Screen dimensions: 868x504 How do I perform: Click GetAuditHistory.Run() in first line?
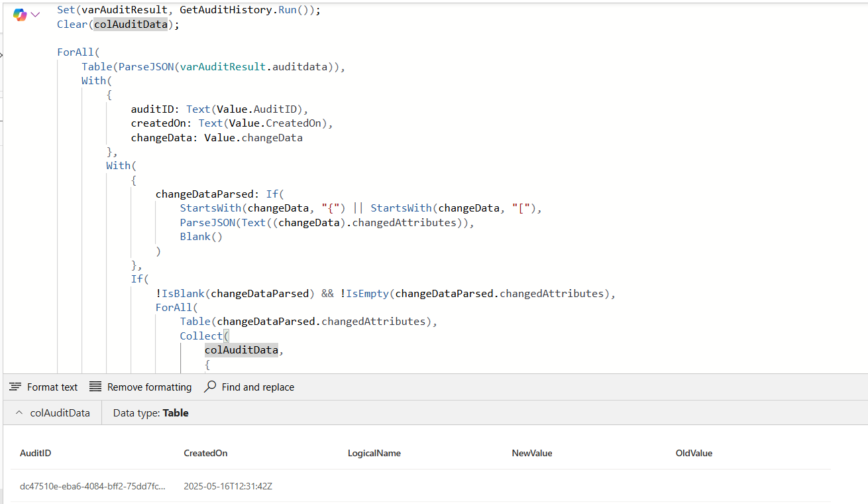[247, 10]
